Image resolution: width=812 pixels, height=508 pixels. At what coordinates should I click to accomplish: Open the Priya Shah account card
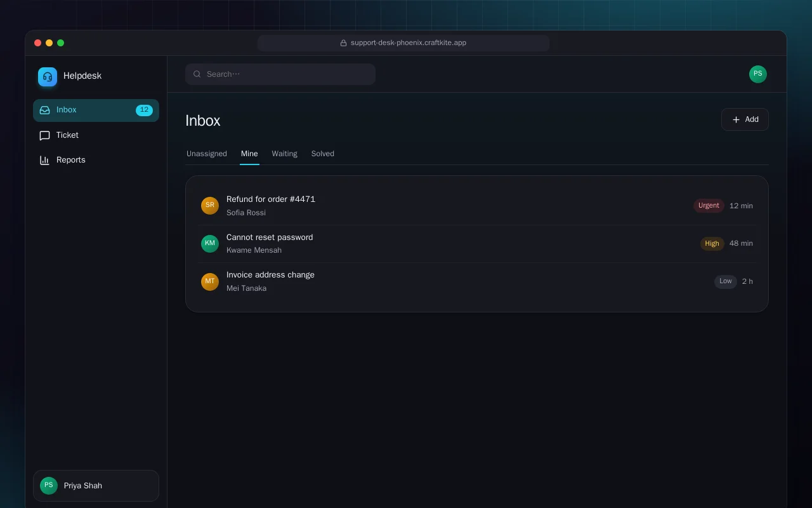[96, 486]
